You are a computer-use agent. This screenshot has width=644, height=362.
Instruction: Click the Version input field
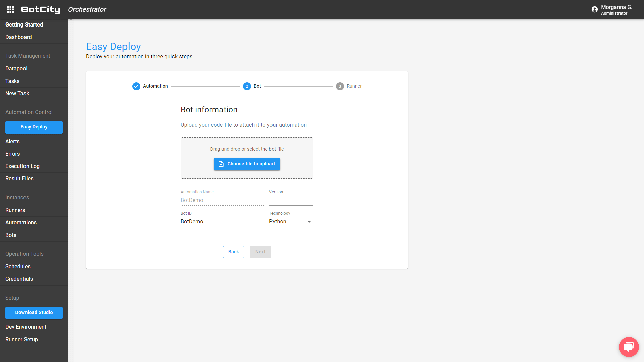coord(291,200)
